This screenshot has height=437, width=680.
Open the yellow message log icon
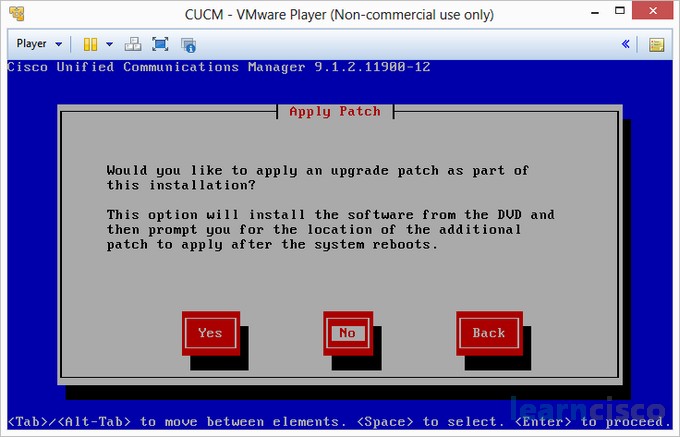click(656, 44)
